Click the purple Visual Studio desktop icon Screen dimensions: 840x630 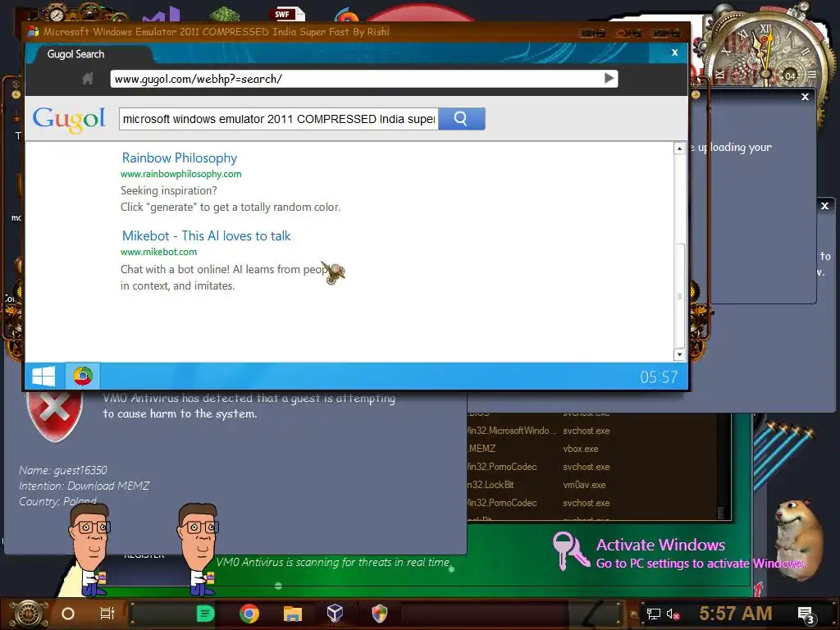(x=162, y=15)
